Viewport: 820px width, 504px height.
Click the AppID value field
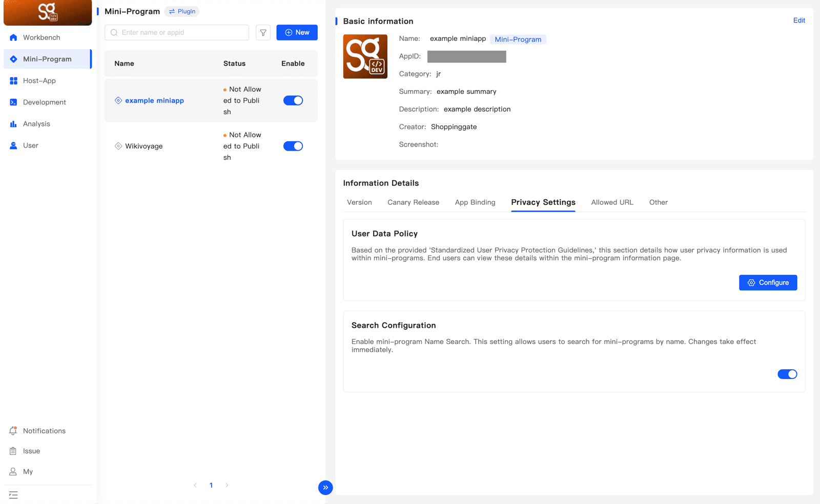point(467,56)
